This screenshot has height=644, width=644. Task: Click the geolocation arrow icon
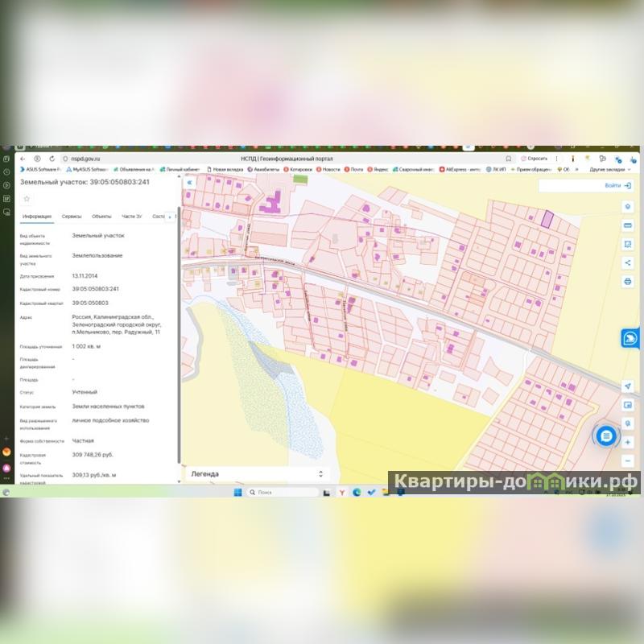[628, 386]
